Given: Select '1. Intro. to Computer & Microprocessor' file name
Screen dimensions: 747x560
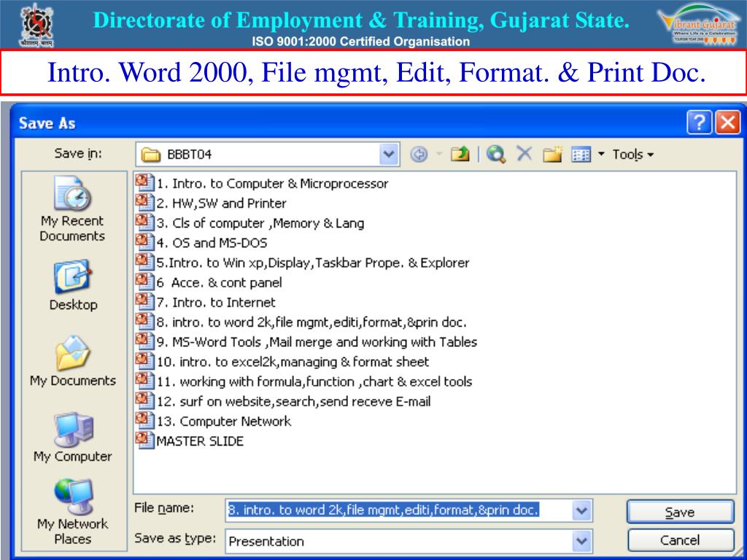Looking at the screenshot, I should click(x=273, y=183).
